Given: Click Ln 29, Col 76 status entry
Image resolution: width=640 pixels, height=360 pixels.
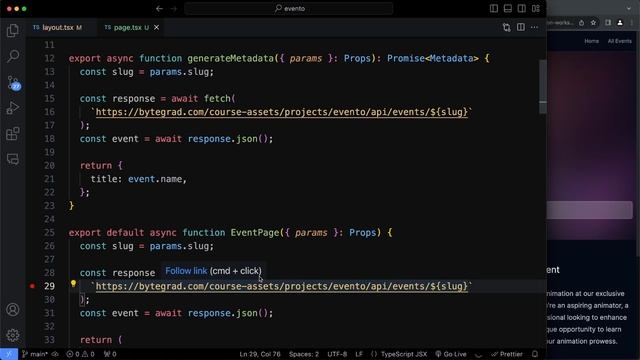Looking at the screenshot, I should (260, 354).
